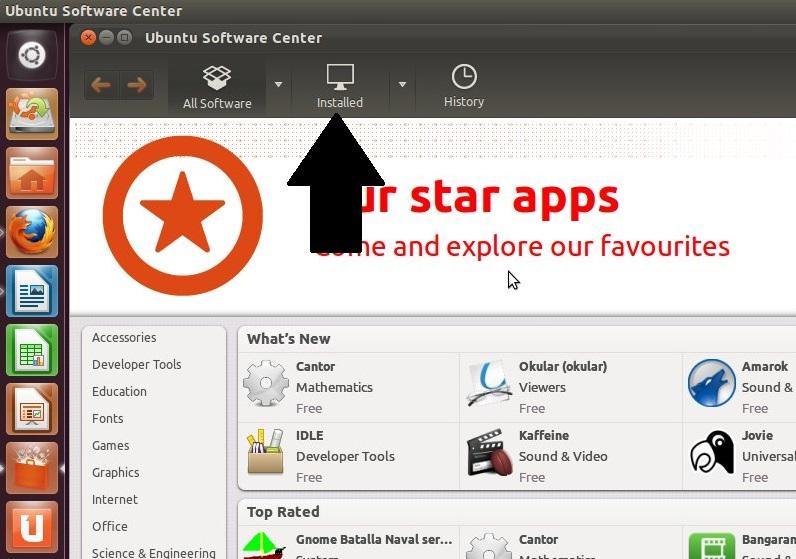
Task: Open the Internet category
Action: (x=115, y=500)
